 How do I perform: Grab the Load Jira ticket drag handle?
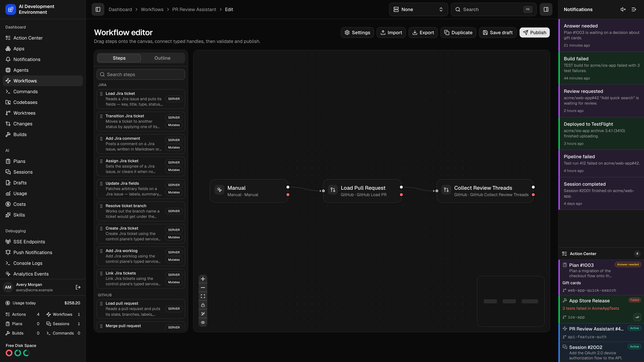pyautogui.click(x=101, y=94)
